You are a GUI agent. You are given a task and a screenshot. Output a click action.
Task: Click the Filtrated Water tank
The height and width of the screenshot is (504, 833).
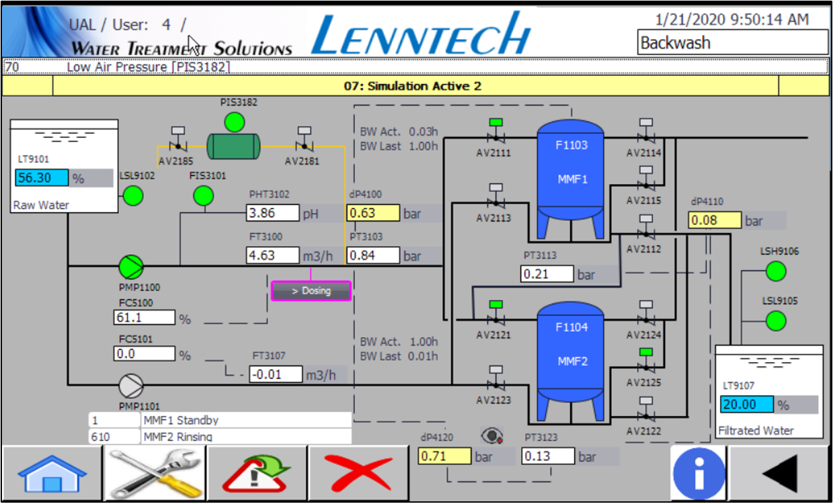point(769,392)
